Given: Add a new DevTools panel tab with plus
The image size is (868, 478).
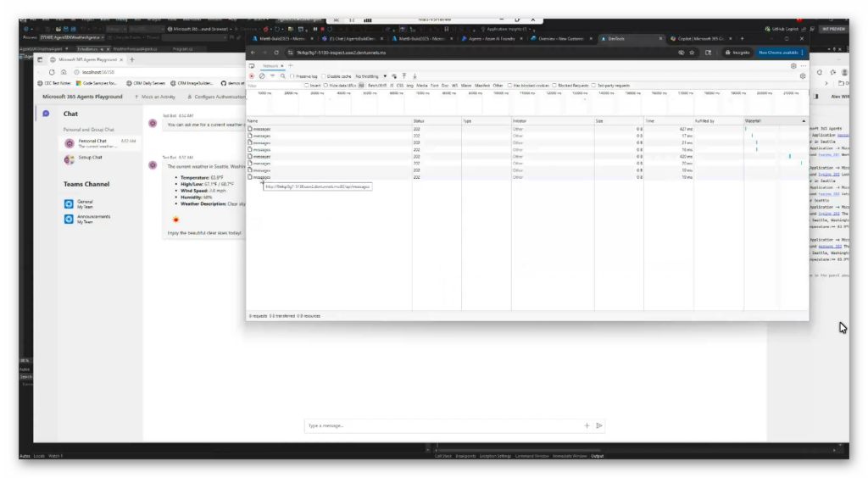Looking at the screenshot, I should point(291,66).
